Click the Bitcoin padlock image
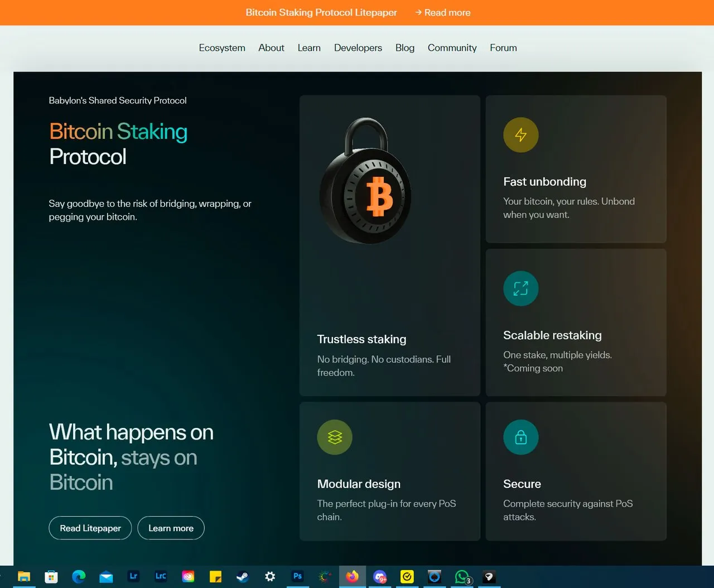 click(365, 181)
